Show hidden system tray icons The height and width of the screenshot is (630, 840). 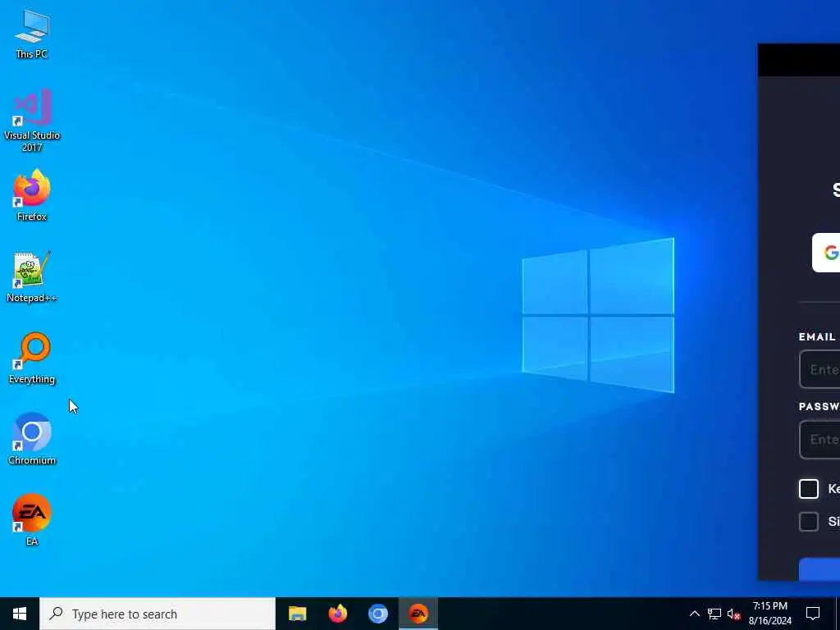(694, 614)
